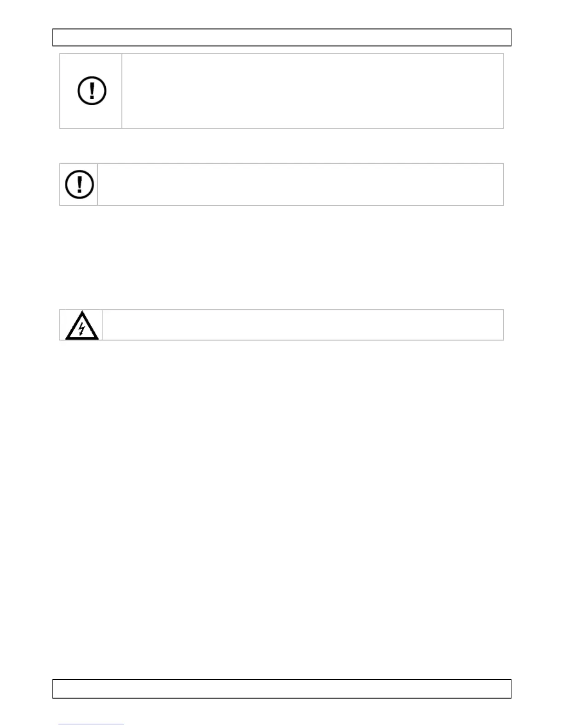Click the blank margin above the header box
The width and height of the screenshot is (563, 728).
pyautogui.click(x=281, y=14)
